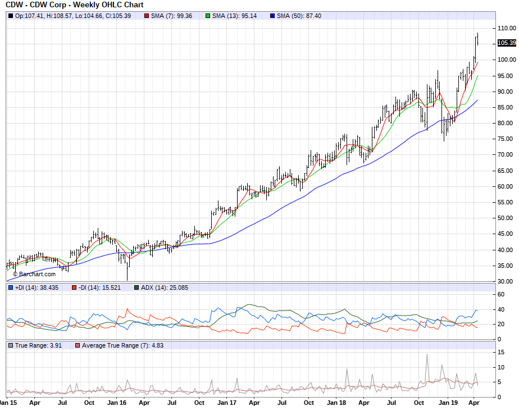Click the 'ADX (14): 25.085' legend label

tap(165, 288)
